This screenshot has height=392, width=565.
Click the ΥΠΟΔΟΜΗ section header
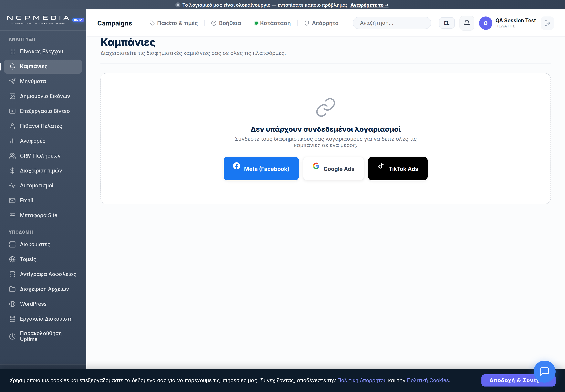[21, 232]
